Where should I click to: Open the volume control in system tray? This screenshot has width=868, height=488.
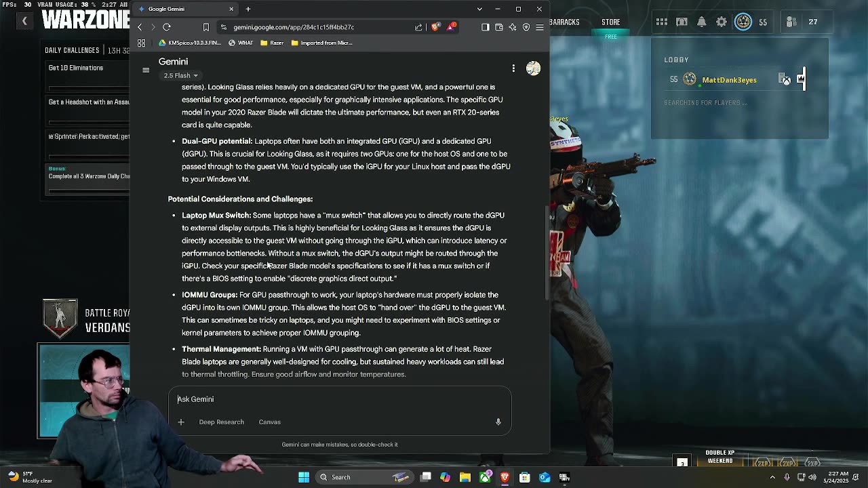tap(812, 477)
